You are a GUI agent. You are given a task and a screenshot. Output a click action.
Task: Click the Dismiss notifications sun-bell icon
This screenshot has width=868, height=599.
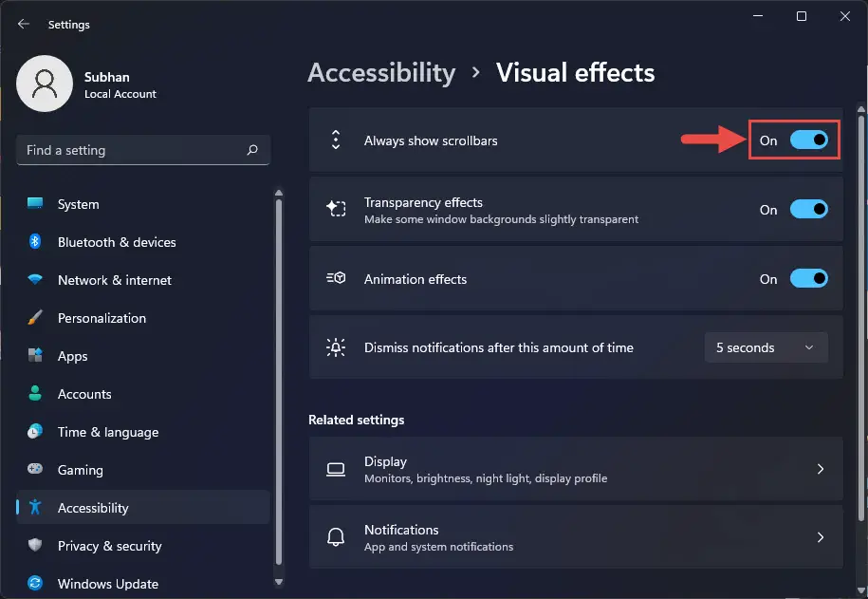[x=336, y=347]
